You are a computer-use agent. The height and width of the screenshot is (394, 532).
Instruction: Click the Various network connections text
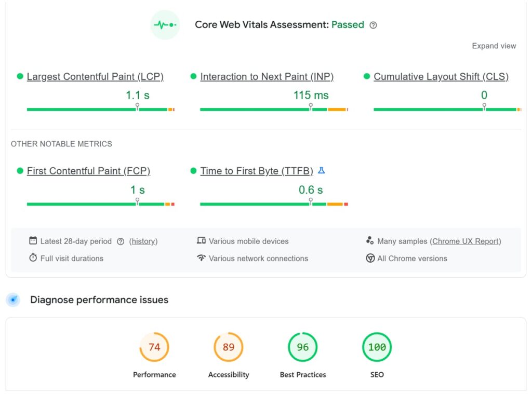pyautogui.click(x=259, y=259)
